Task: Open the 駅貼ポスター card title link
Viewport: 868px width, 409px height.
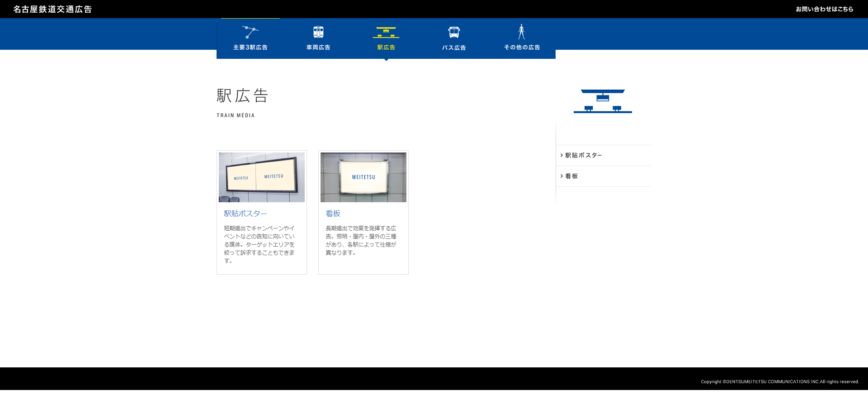Action: coord(245,214)
